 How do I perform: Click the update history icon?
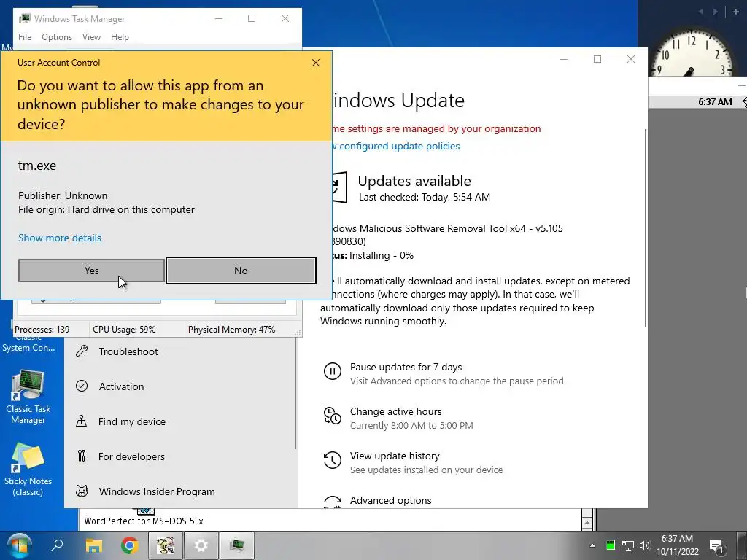coord(333,460)
